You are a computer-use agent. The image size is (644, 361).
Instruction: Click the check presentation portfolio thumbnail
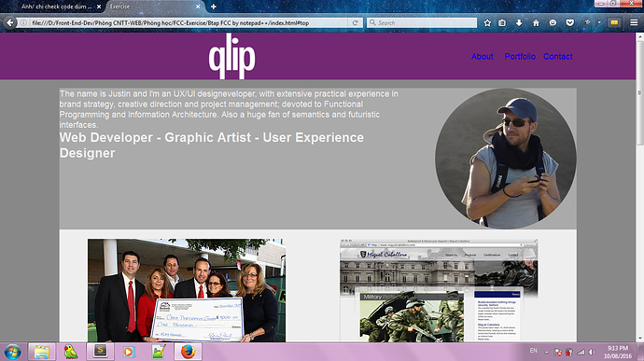click(x=187, y=290)
